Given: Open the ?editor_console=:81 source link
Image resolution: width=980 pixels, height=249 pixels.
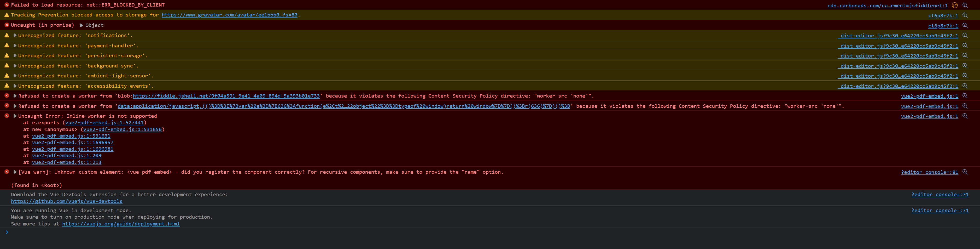Looking at the screenshot, I should pyautogui.click(x=929, y=172).
